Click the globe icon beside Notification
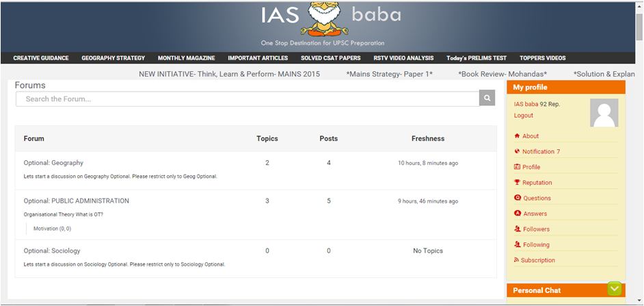Viewport: 644px width, 306px height. (517, 151)
